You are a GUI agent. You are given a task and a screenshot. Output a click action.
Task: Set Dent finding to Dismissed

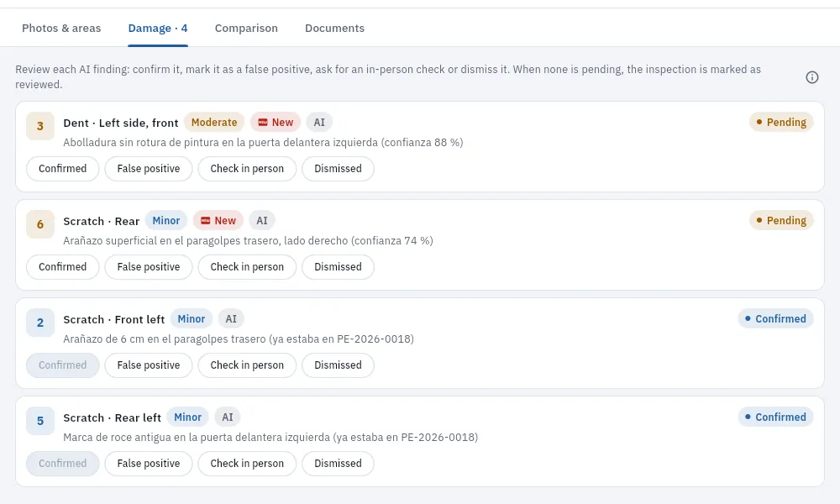pos(338,169)
